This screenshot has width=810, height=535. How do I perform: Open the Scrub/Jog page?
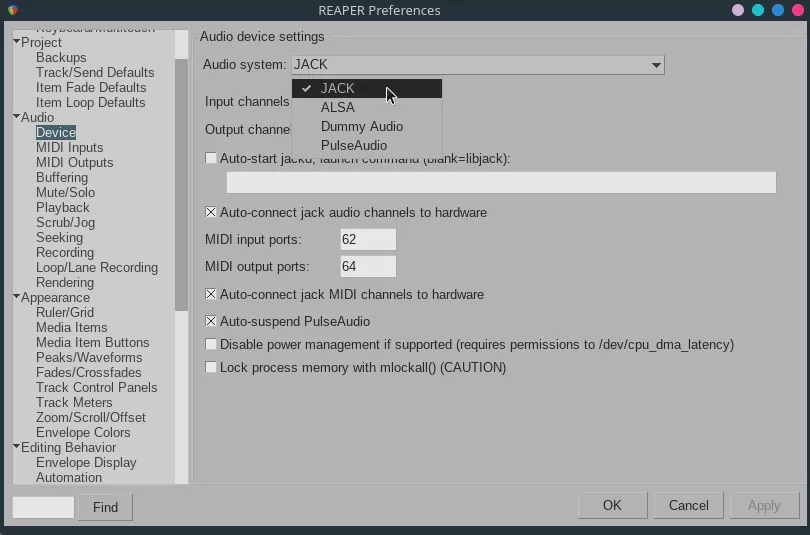pos(66,222)
